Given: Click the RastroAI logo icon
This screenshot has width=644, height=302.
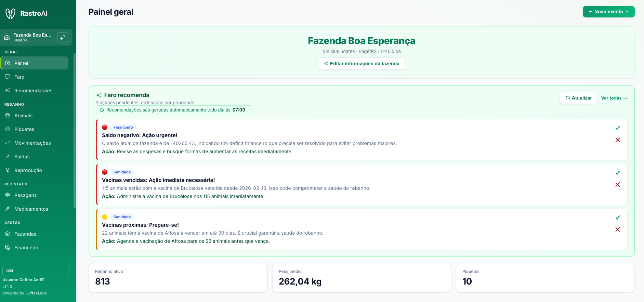Looking at the screenshot, I should pyautogui.click(x=10, y=13).
